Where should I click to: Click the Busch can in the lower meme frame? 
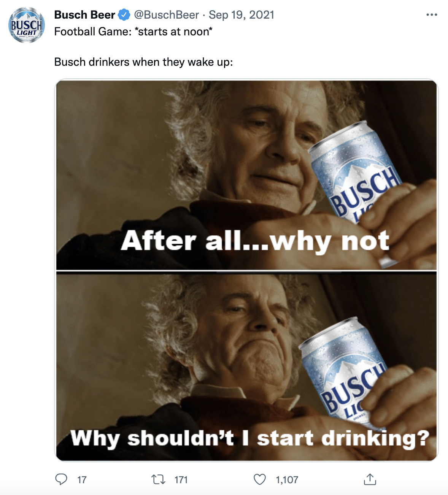click(344, 371)
